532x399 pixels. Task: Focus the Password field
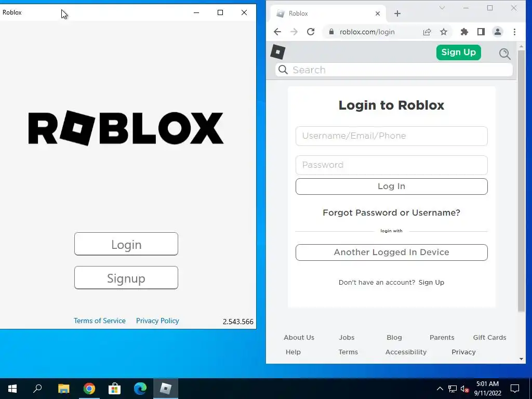pyautogui.click(x=392, y=165)
